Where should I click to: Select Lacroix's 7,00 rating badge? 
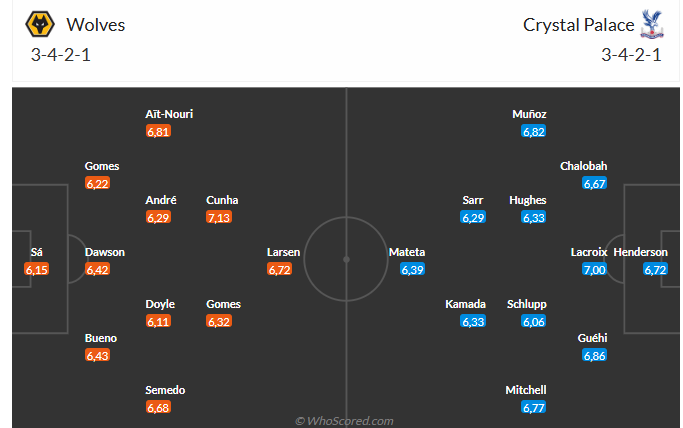tap(594, 270)
